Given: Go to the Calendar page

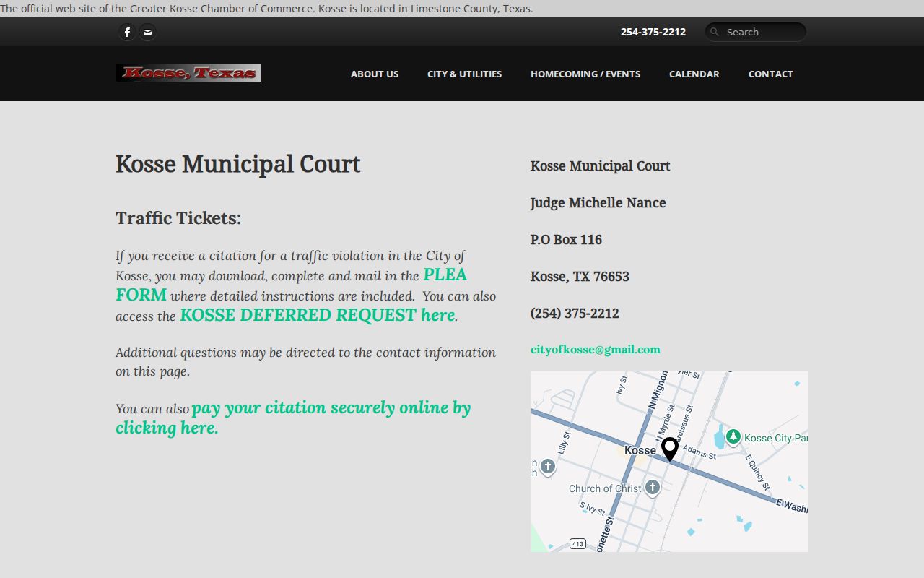Looking at the screenshot, I should tap(694, 74).
